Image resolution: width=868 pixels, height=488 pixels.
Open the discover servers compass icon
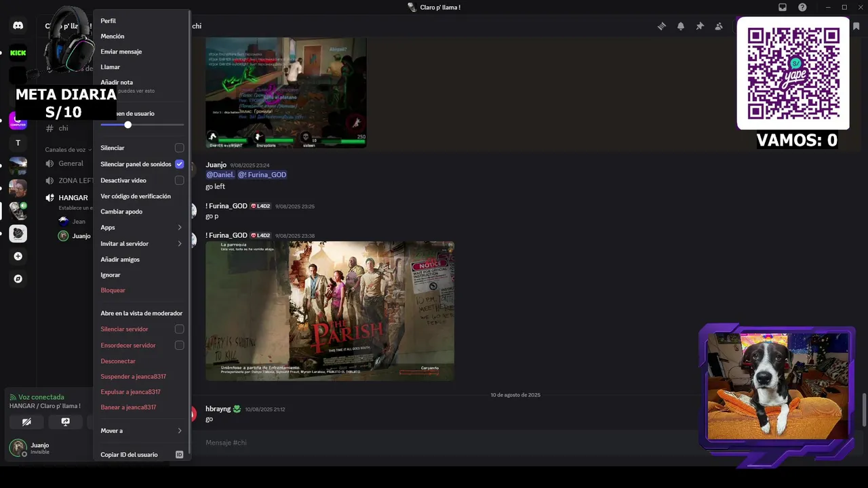[x=18, y=279]
